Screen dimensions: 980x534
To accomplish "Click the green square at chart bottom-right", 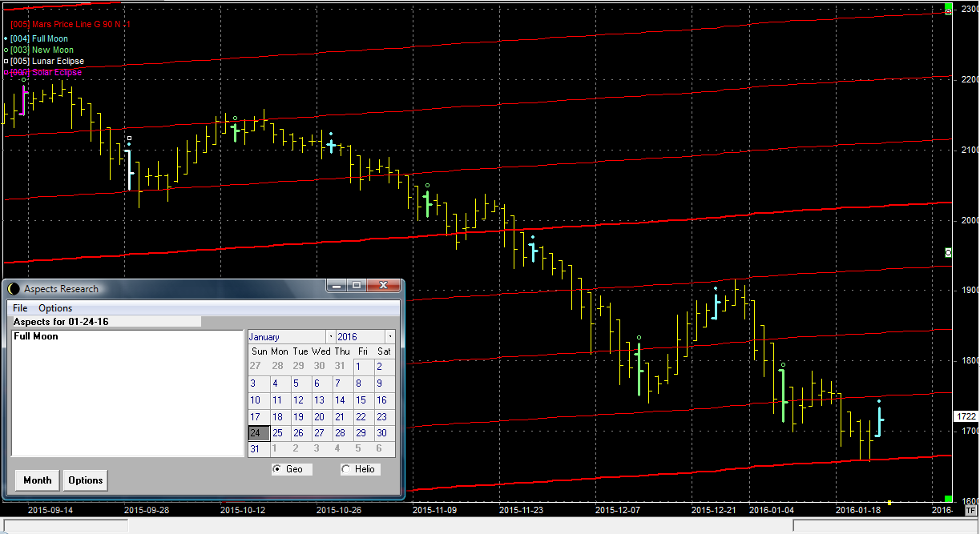I will pos(949,499).
